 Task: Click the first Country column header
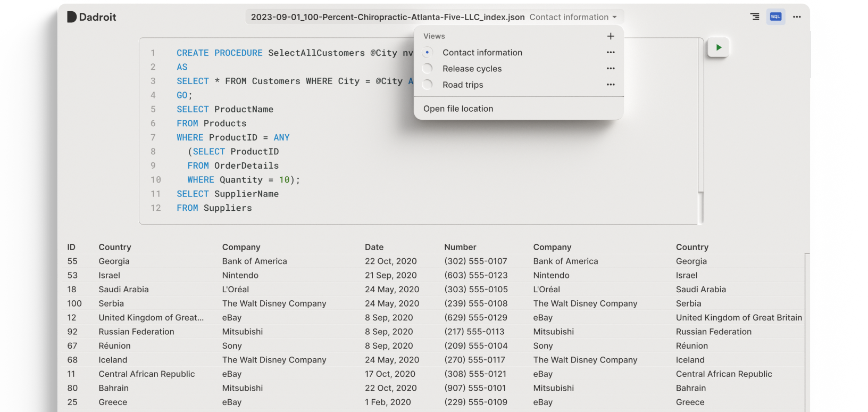[115, 247]
